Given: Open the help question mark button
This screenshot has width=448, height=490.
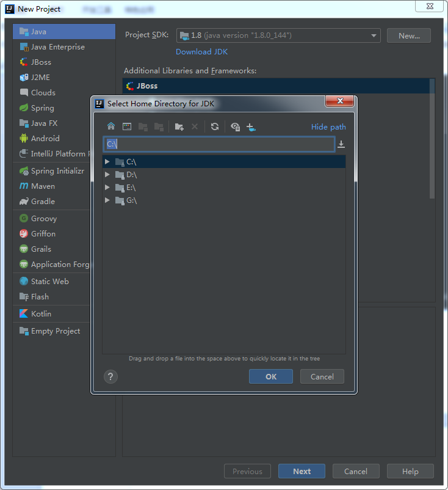Looking at the screenshot, I should coord(110,376).
